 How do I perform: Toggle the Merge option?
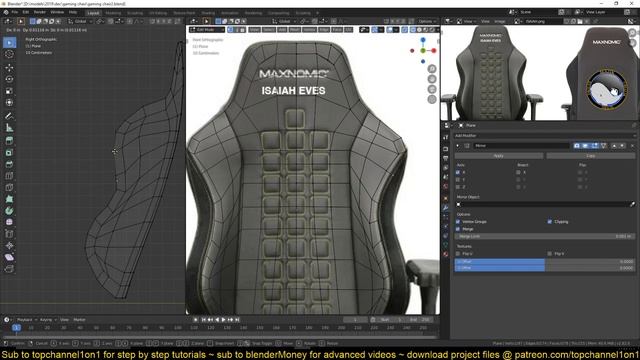(x=458, y=229)
